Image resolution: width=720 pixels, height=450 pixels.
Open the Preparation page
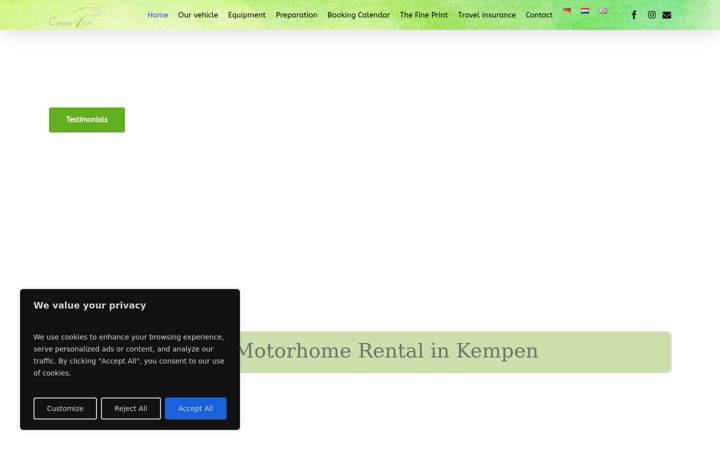(x=296, y=15)
